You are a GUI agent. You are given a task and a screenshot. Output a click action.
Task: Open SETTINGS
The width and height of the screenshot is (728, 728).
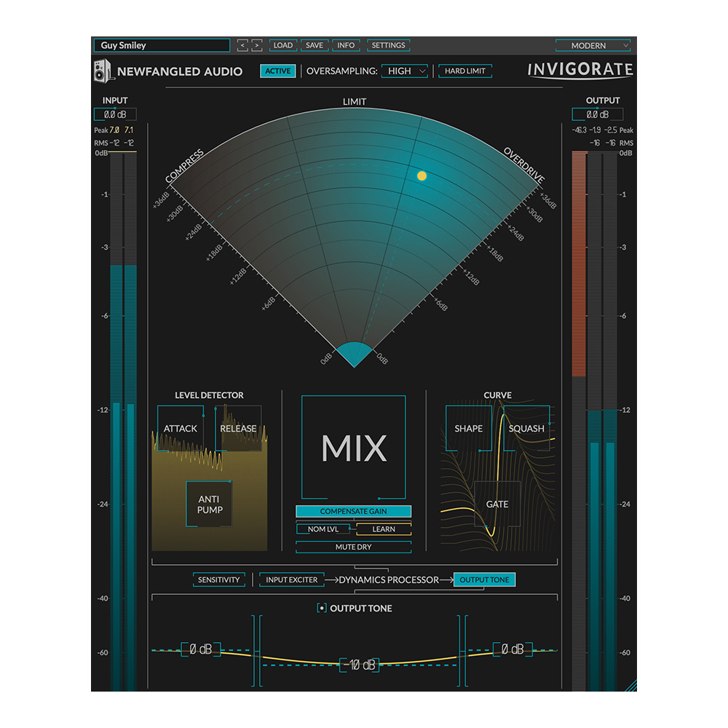click(388, 45)
